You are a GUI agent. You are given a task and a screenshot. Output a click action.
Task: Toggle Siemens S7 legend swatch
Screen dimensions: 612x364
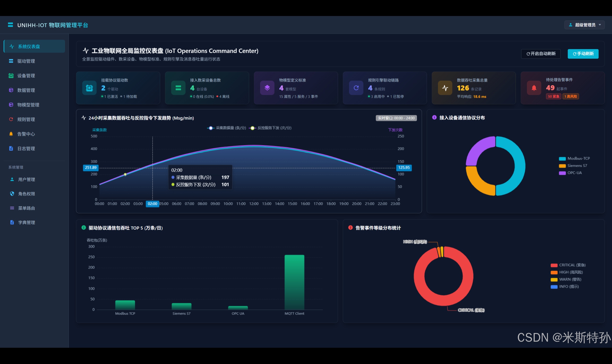[562, 166]
